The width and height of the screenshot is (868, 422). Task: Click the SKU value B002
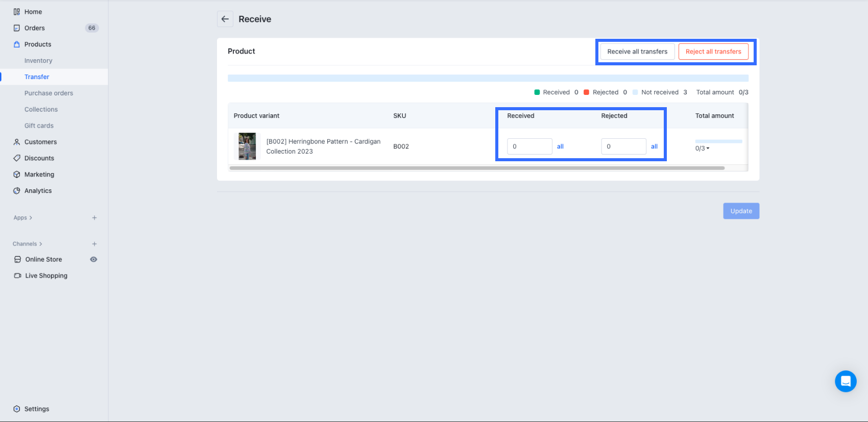coord(401,146)
